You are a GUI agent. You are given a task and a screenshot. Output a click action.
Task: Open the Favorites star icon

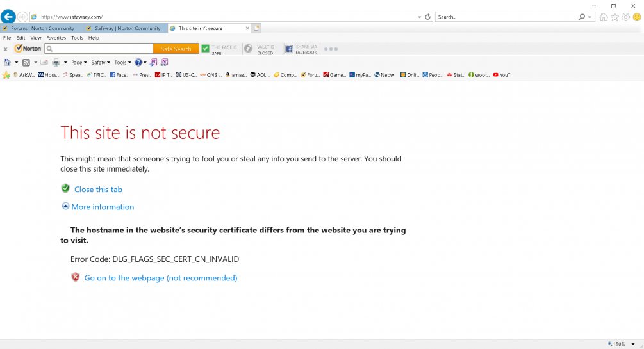615,17
